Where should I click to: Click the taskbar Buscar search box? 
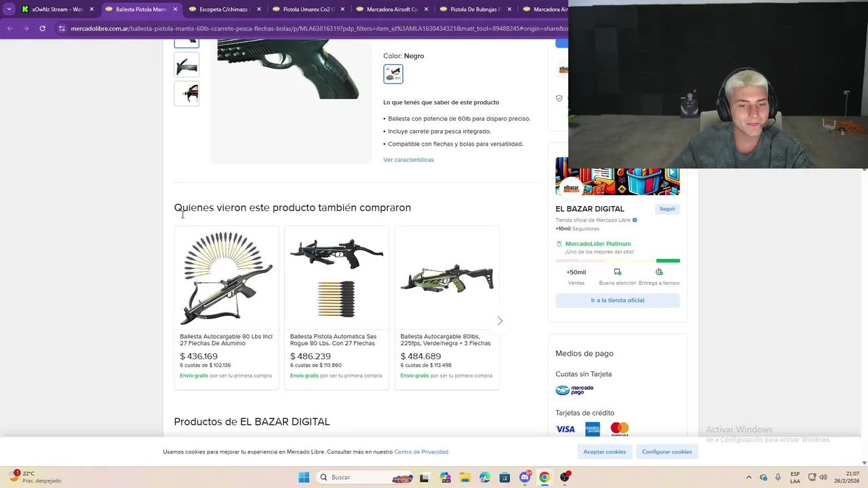366,477
